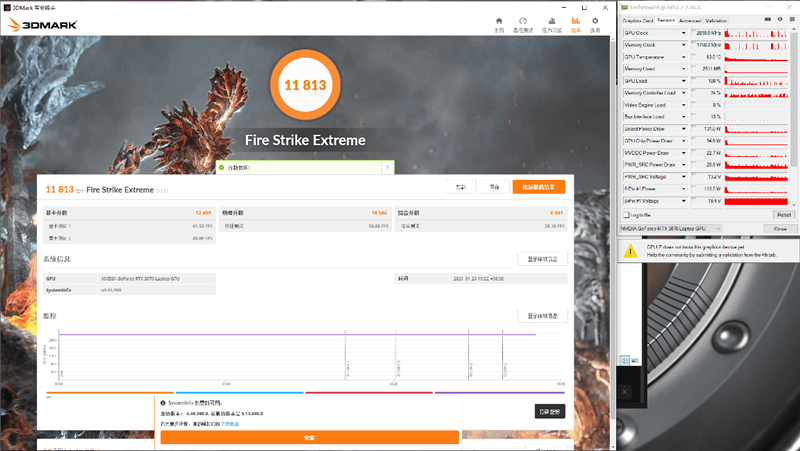Toggle the Log to file checkbox in GPU-Z
The width and height of the screenshot is (800, 451).
pos(626,215)
